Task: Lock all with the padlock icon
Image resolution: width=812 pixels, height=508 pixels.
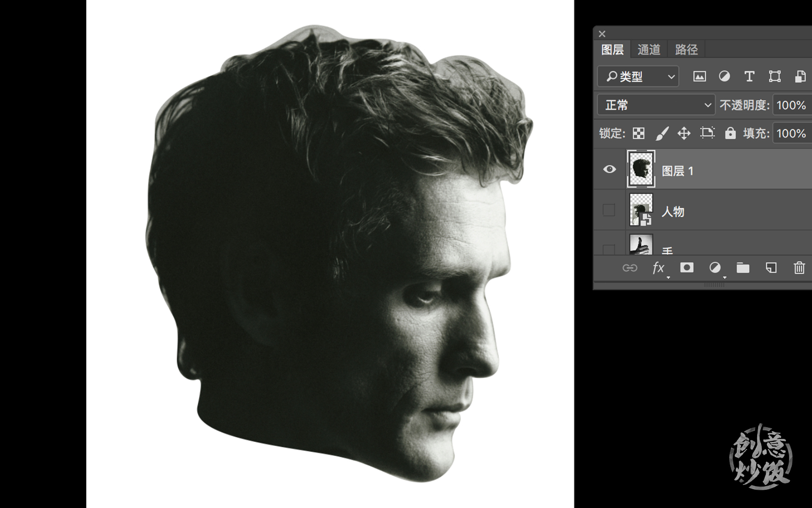Action: pos(730,133)
